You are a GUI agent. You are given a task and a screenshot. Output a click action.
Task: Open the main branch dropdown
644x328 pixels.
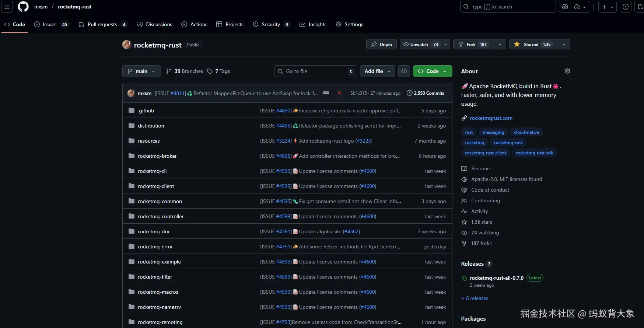click(x=141, y=71)
